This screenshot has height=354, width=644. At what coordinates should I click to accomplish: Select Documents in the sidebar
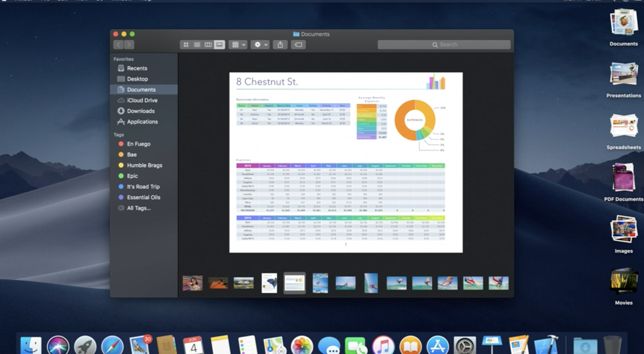click(144, 90)
